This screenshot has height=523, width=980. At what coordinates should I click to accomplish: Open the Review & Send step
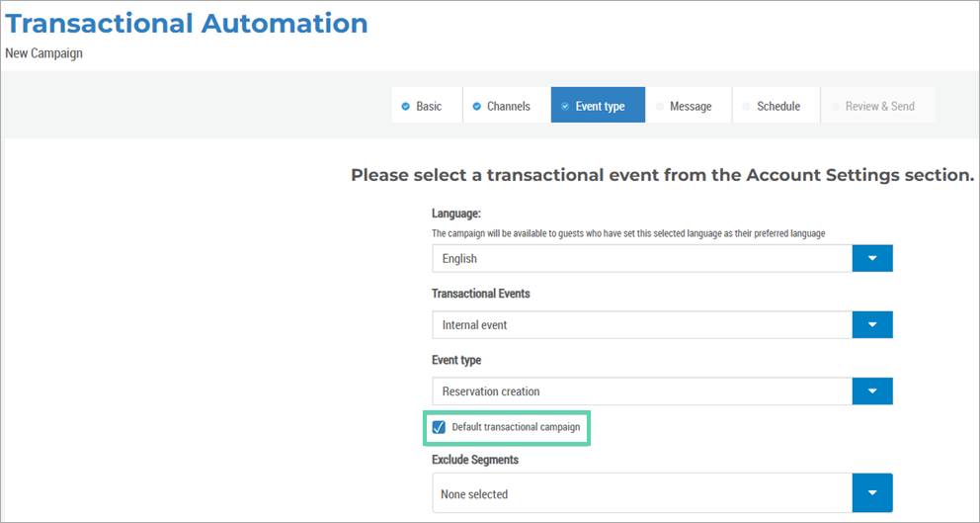878,105
